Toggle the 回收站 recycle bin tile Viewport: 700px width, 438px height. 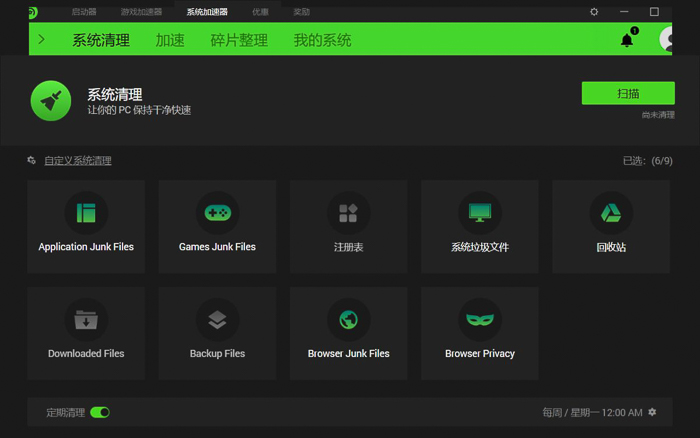[x=611, y=227]
